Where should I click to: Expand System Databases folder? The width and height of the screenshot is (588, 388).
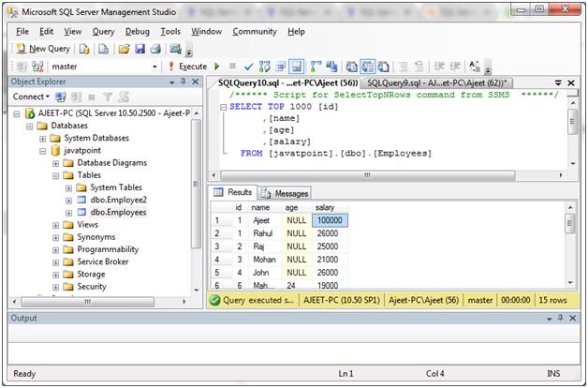(42, 139)
